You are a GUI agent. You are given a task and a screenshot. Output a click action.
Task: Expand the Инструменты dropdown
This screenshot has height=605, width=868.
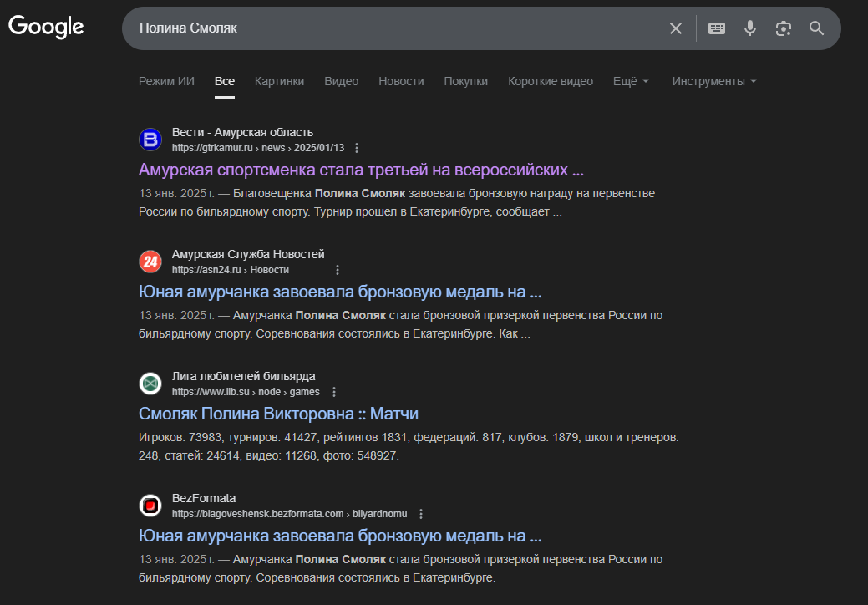(x=714, y=81)
